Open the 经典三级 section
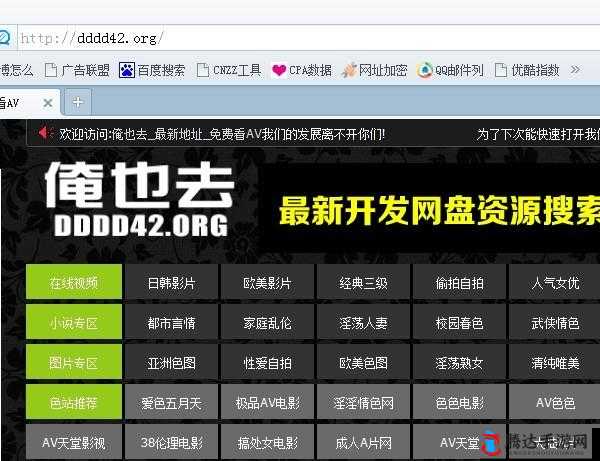The width and height of the screenshot is (600, 461). [363, 282]
